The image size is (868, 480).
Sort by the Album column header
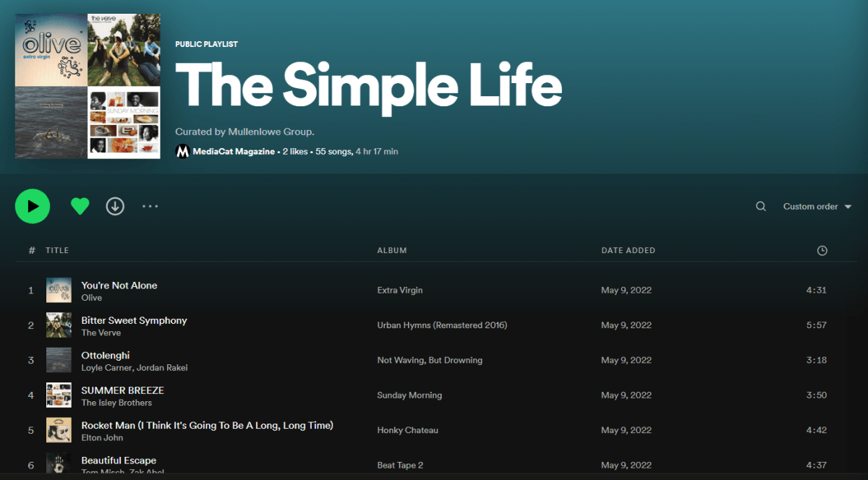[392, 250]
